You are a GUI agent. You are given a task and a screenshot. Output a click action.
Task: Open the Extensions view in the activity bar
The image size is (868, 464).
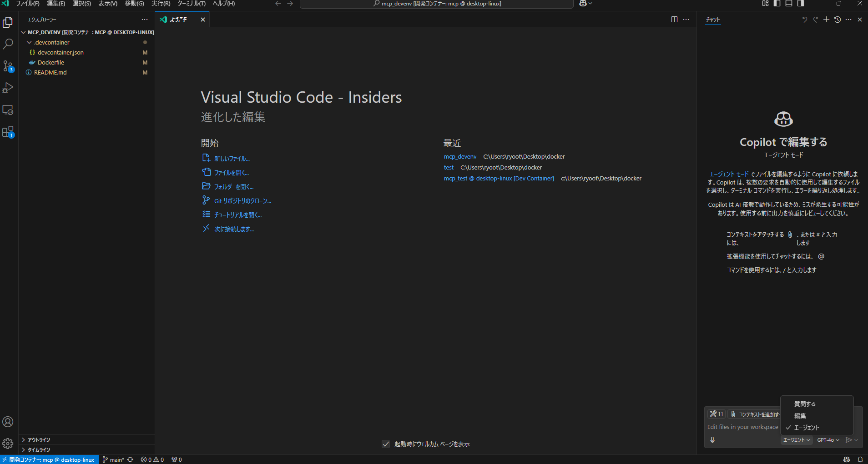click(x=8, y=132)
